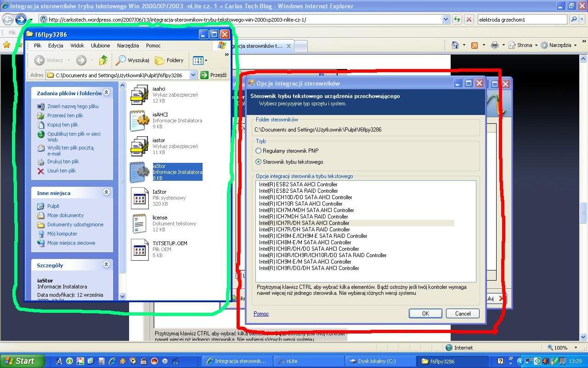Open Explorer's Ulubione menu
The image size is (588, 368).
pyautogui.click(x=100, y=46)
